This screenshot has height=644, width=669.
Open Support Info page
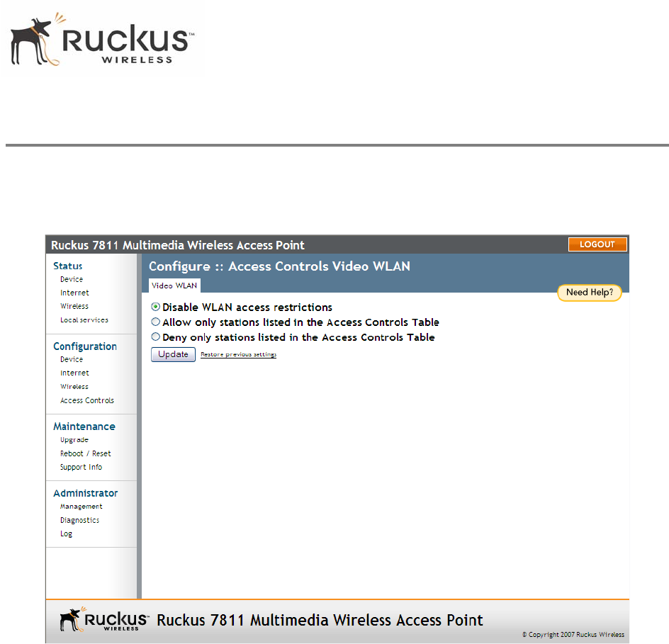[x=81, y=467]
